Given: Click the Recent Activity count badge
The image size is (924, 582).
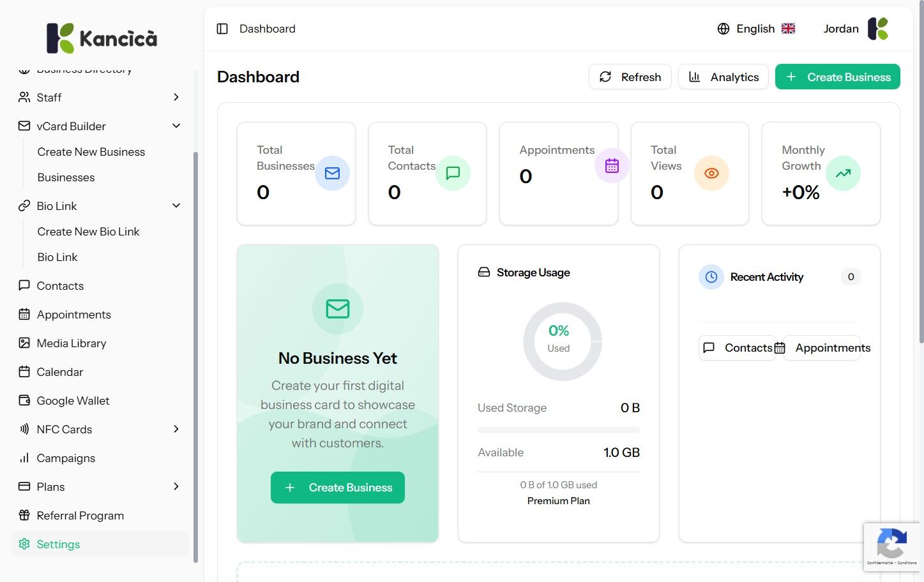Looking at the screenshot, I should [851, 277].
